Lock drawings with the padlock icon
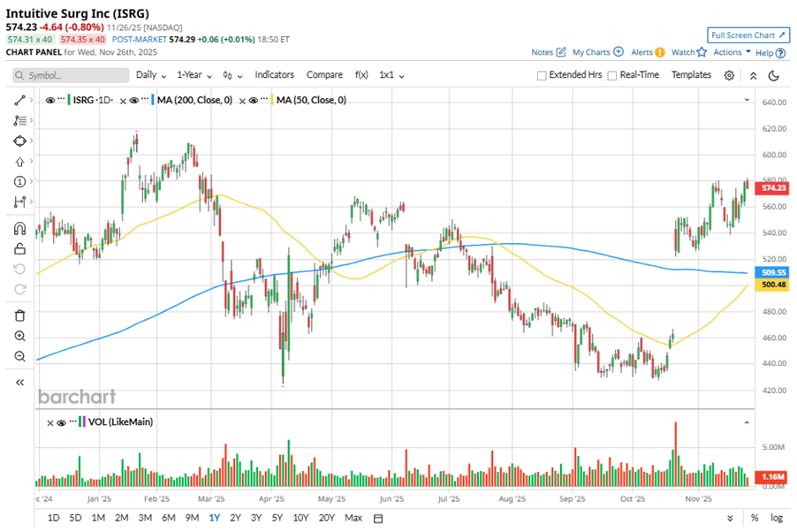This screenshot has width=797, height=532. coord(19,248)
